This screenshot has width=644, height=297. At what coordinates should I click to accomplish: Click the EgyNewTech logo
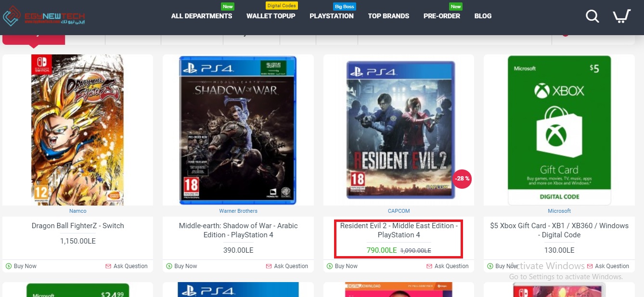pyautogui.click(x=44, y=16)
